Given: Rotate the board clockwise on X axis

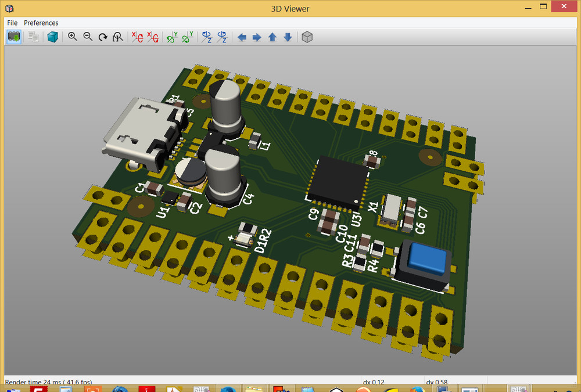Looking at the screenshot, I should click(137, 37).
